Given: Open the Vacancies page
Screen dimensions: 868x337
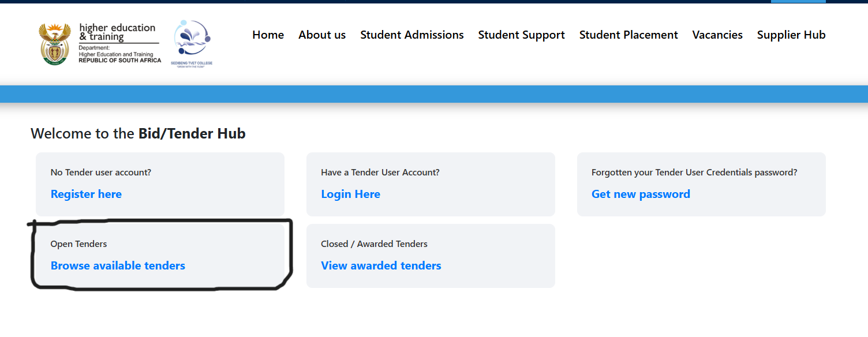Looking at the screenshot, I should (717, 35).
